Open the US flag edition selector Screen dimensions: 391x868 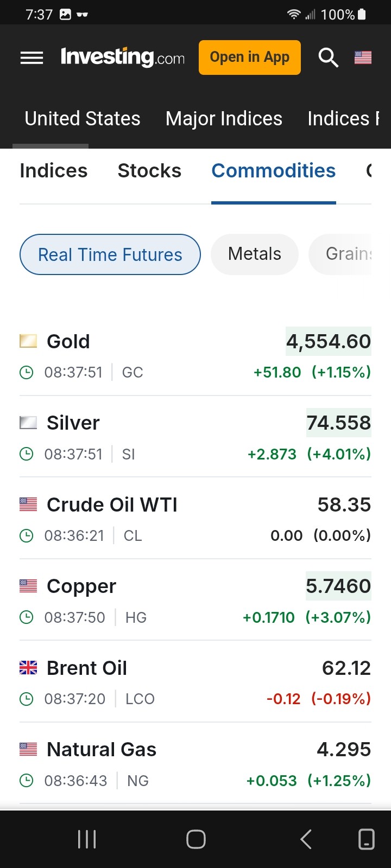(x=363, y=57)
